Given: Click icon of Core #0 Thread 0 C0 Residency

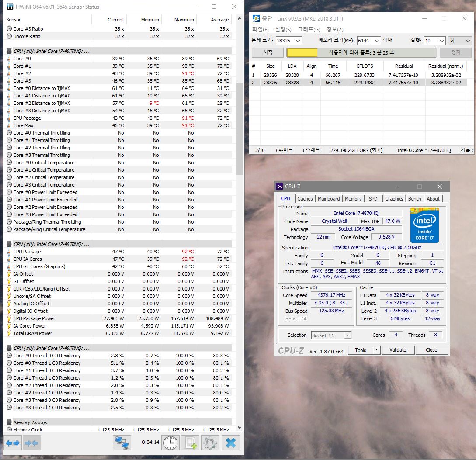Looking at the screenshot, I should [9, 356].
